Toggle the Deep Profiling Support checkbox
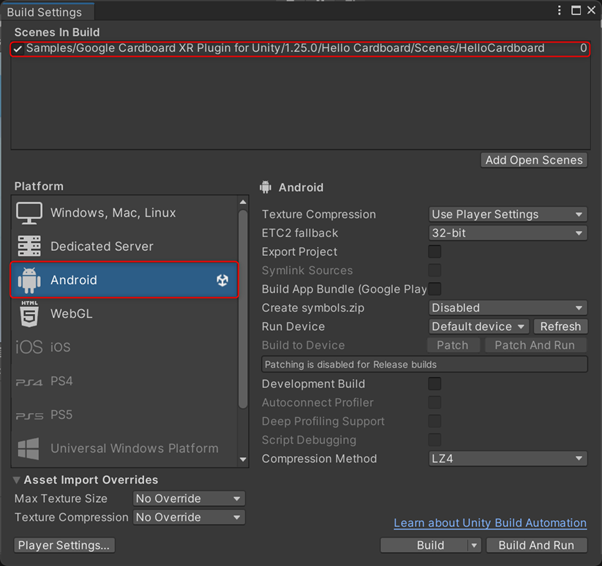Screen dimensions: 602x566 coord(435,421)
